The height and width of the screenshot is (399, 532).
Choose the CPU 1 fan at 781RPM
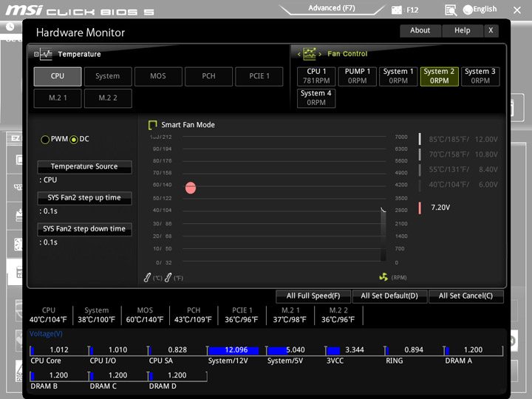point(316,76)
